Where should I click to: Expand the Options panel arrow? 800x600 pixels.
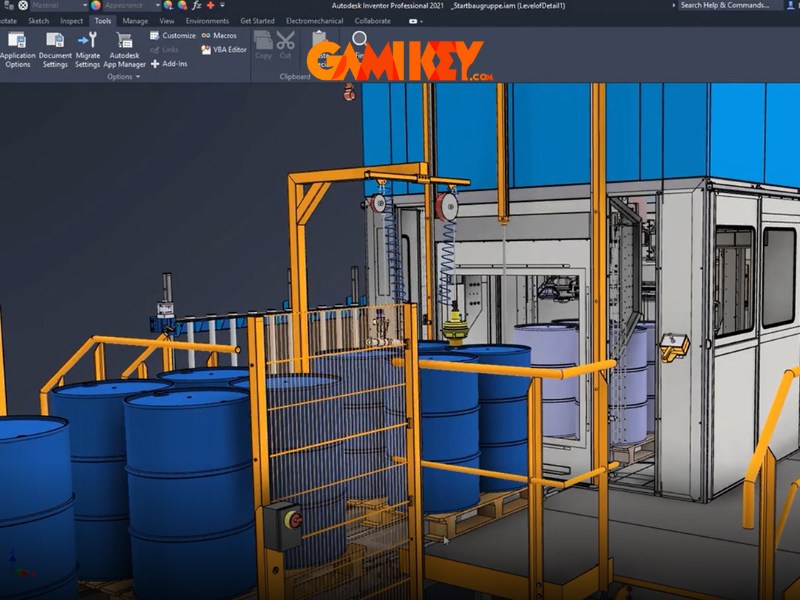pos(138,77)
